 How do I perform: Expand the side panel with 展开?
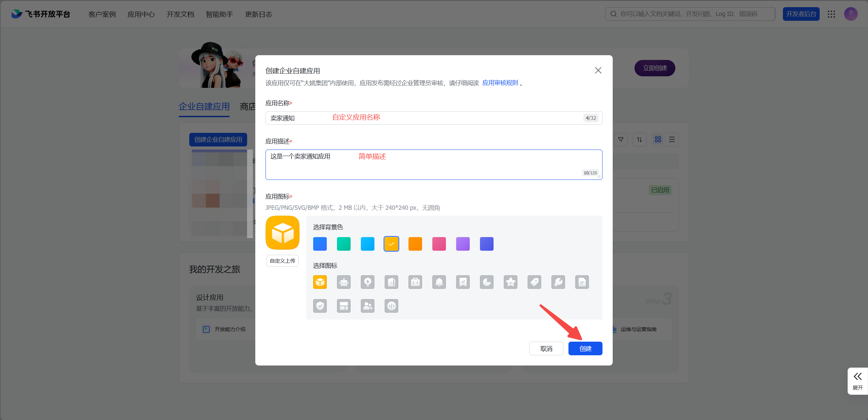pyautogui.click(x=858, y=381)
